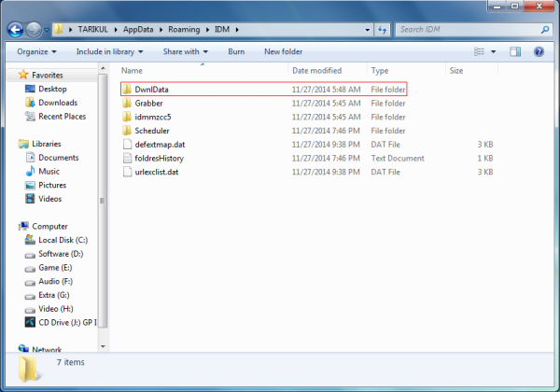Screen dimensions: 560x392
Task: Minimize the Explorer window
Action: [x=497, y=7]
